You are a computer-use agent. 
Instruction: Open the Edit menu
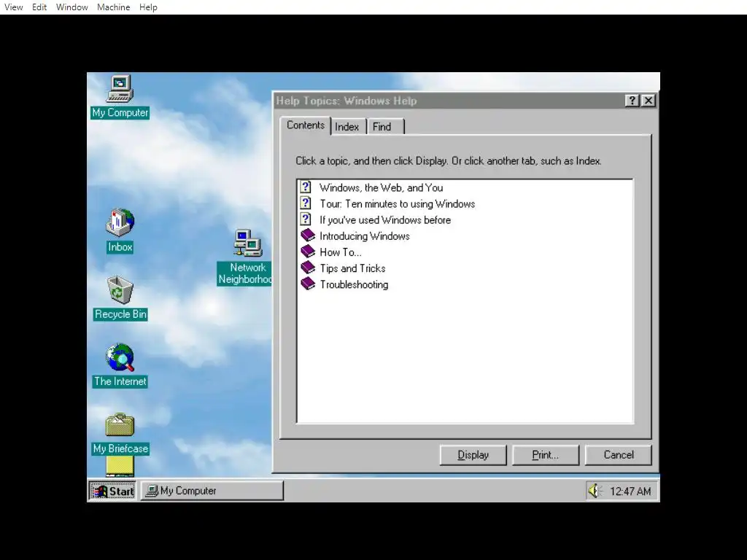(39, 7)
